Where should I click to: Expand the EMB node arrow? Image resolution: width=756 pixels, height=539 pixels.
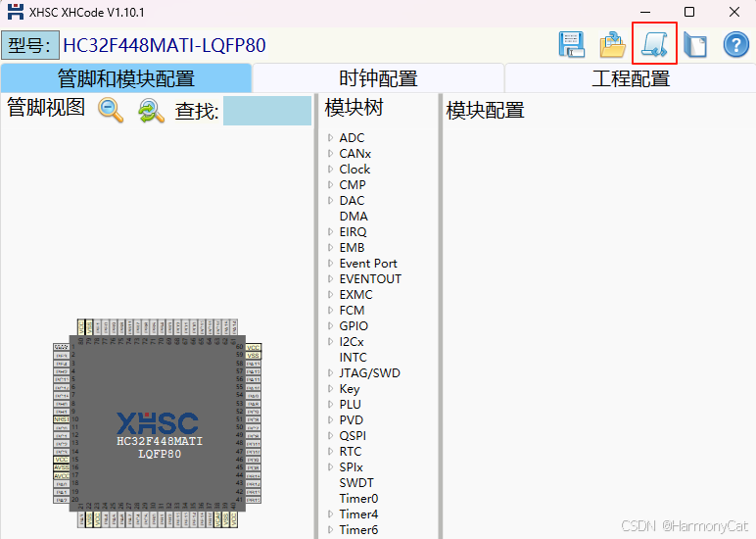(330, 248)
